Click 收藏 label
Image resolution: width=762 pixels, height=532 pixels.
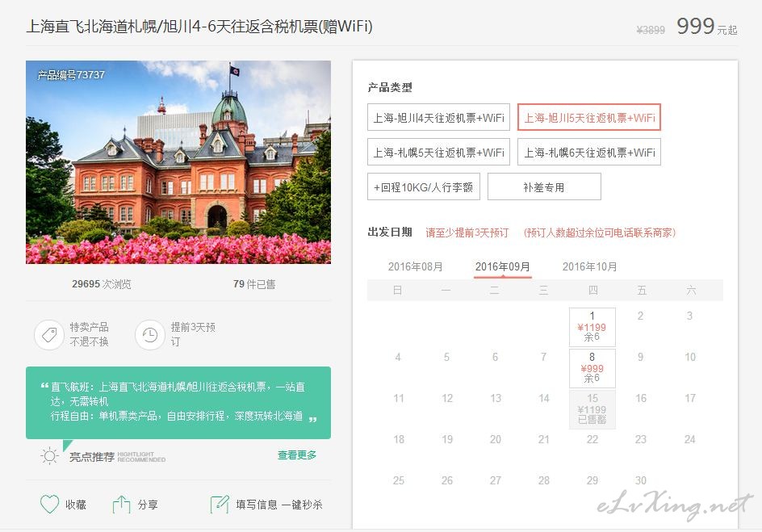(x=76, y=505)
